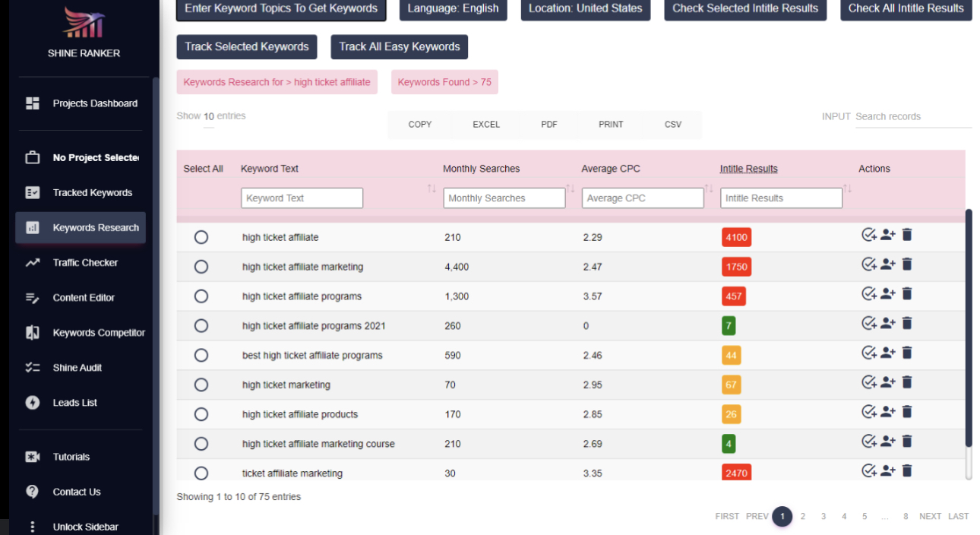The width and height of the screenshot is (980, 535).
Task: Open the Language: English selector
Action: coord(453,8)
